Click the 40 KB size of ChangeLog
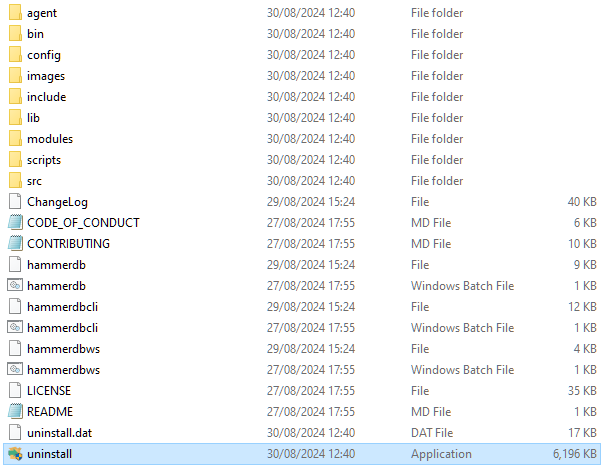 [582, 202]
